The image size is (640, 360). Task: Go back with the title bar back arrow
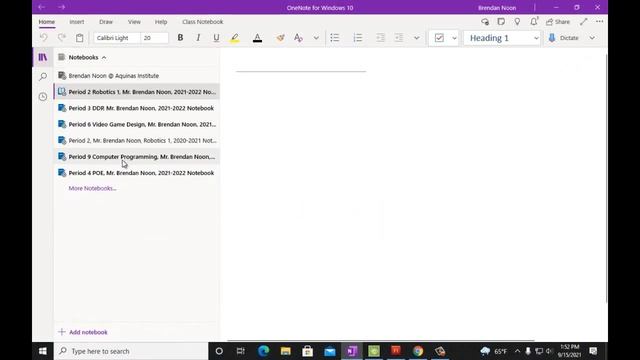tap(42, 7)
